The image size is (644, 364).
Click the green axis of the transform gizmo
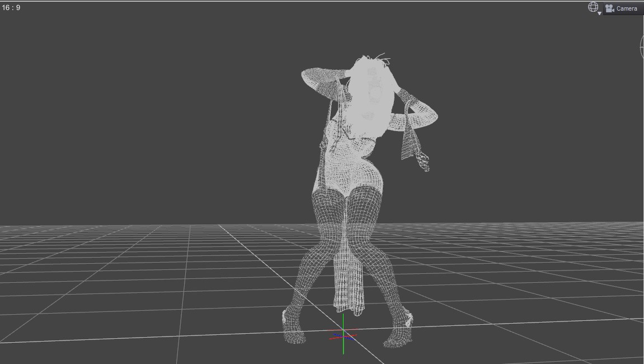pyautogui.click(x=344, y=334)
